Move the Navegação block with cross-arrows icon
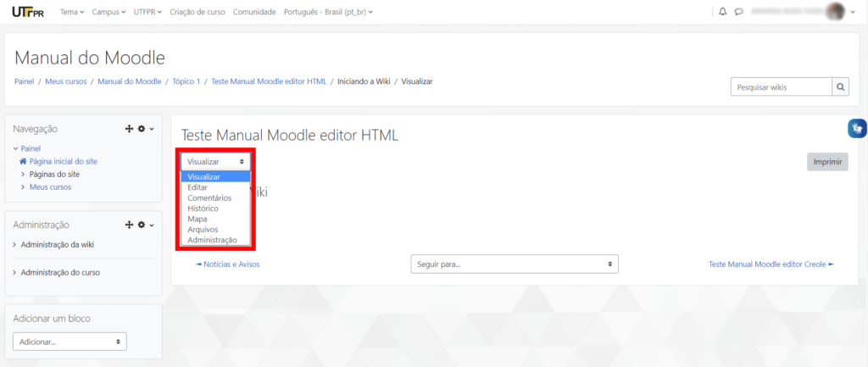Viewport: 868px width, 367px height. pyautogui.click(x=129, y=129)
